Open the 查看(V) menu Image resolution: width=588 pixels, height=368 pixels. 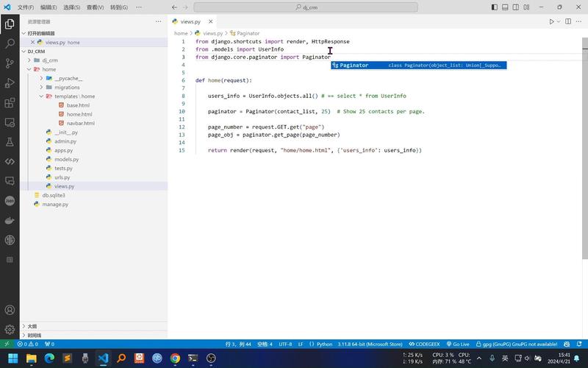point(96,7)
